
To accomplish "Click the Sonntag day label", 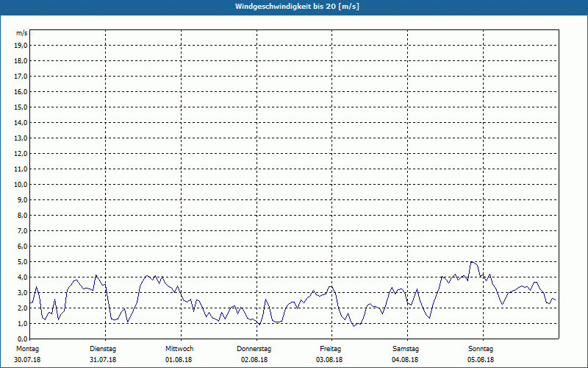I will tap(480, 349).
